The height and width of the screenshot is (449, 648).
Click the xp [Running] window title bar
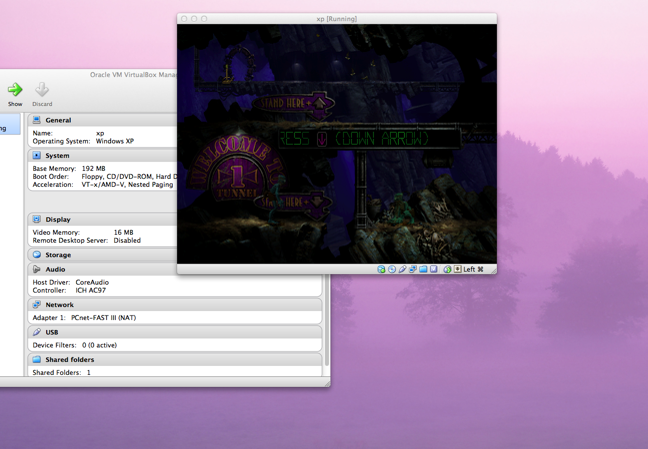click(337, 19)
